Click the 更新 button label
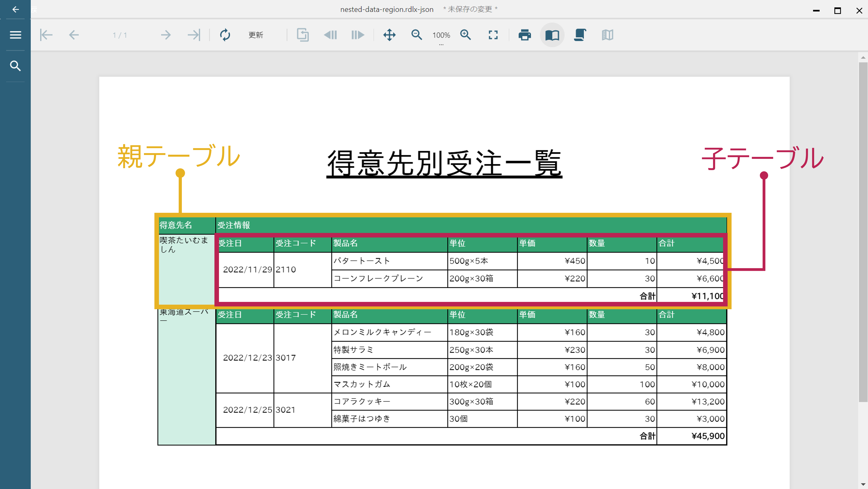Viewport: 868px width, 489px height. 256,35
